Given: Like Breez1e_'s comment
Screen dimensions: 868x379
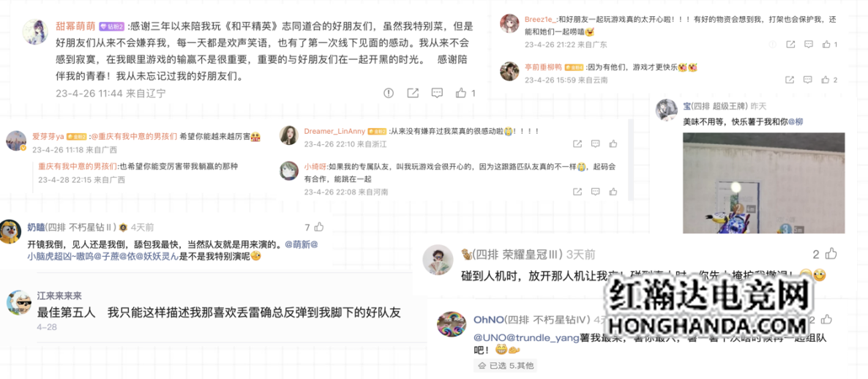Looking at the screenshot, I should click(826, 44).
